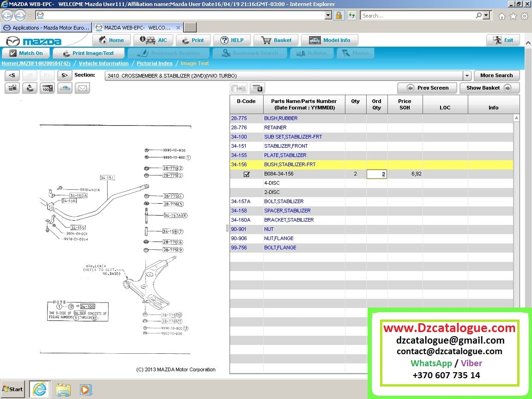Image resolution: width=532 pixels, height=399 pixels.
Task: Click the browser Search field
Action: 418,16
